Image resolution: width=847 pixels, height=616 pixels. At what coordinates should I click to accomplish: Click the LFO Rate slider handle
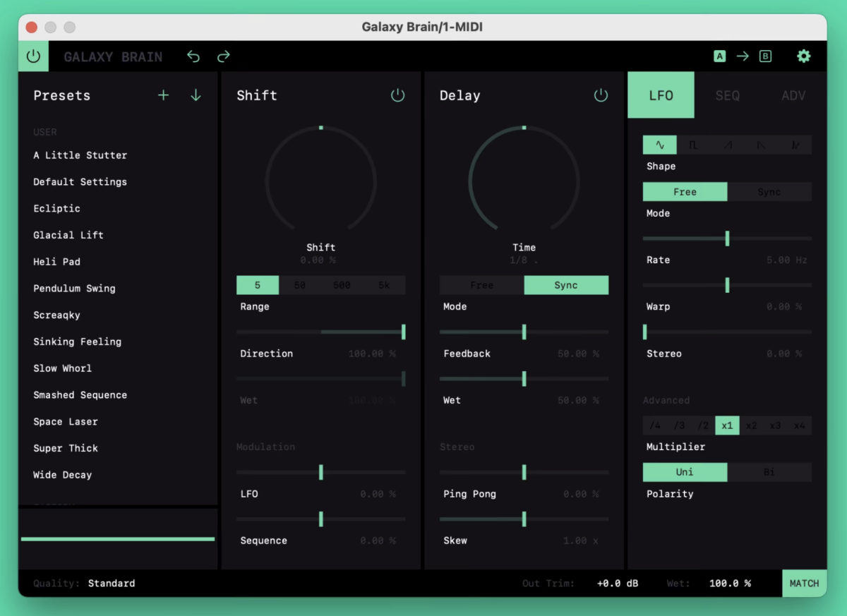point(727,238)
